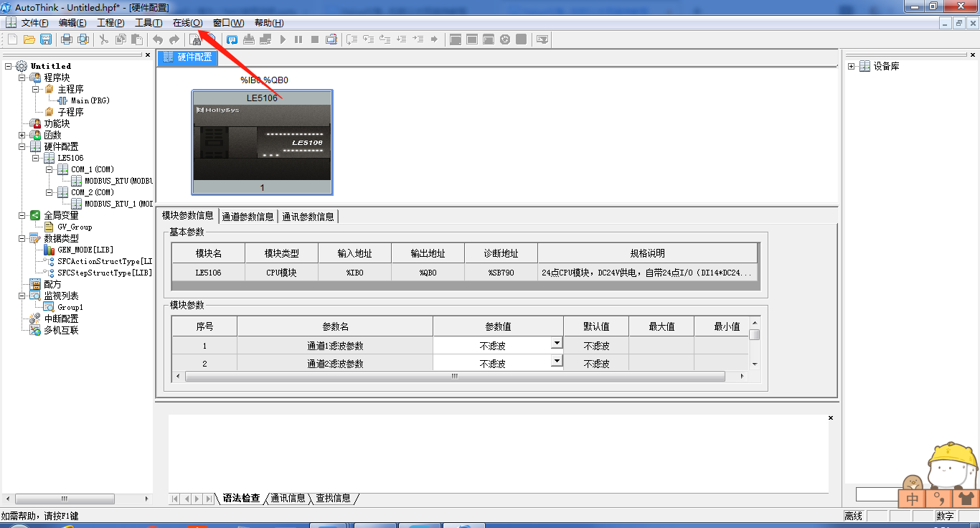Click the Open folder toolbar icon
Viewport: 980px width, 528px height.
coord(29,39)
